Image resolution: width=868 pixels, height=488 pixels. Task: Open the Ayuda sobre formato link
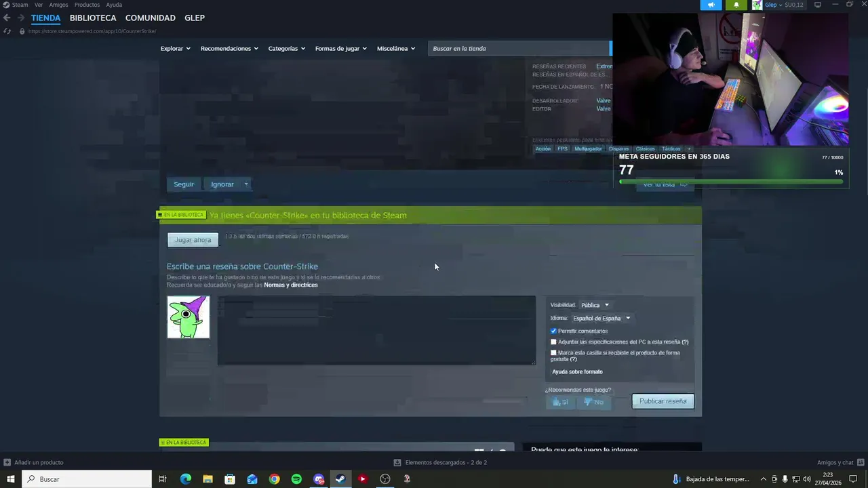click(x=577, y=371)
